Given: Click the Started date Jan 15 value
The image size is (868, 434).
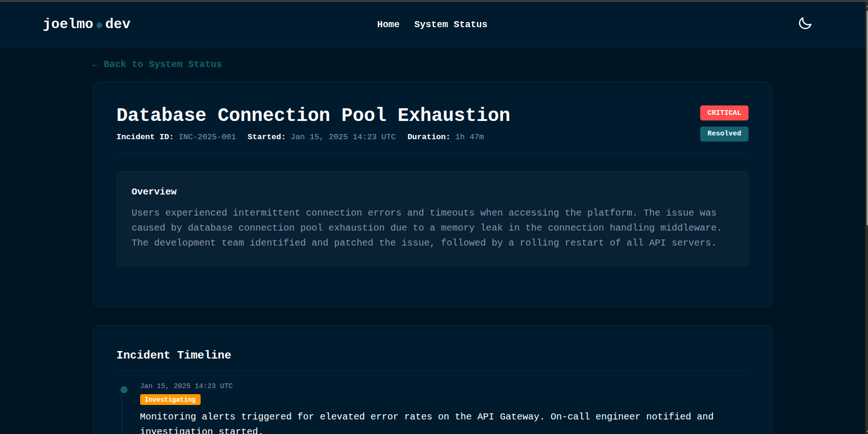Looking at the screenshot, I should pyautogui.click(x=343, y=137).
